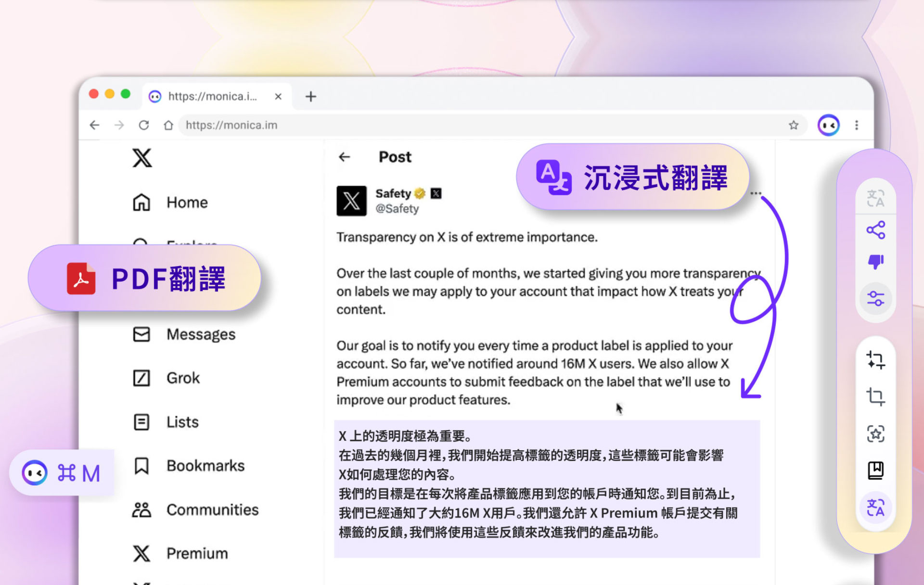
Task: Select the crop screenshot tool icon
Action: [875, 397]
